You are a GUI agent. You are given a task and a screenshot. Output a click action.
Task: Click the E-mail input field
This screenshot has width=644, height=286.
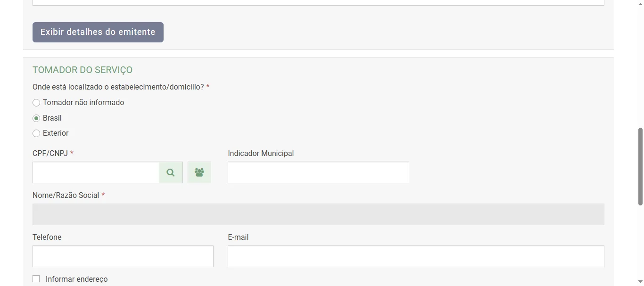pos(416,256)
